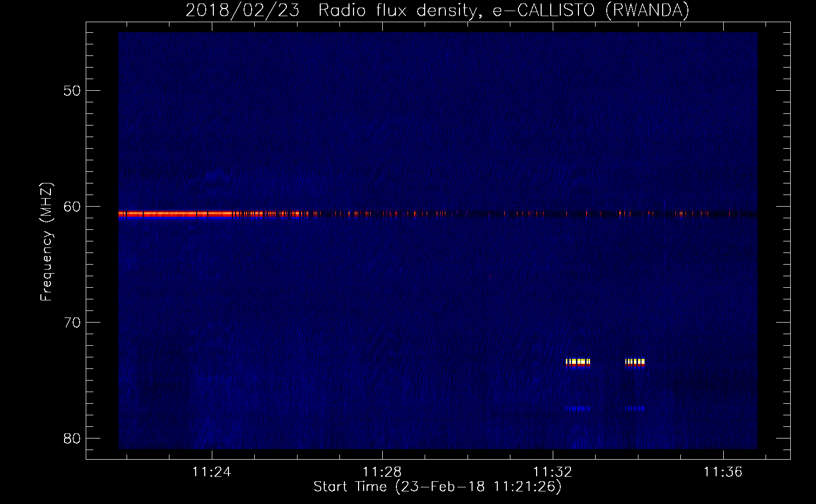Click the first yellow-white burst near 74 MHz
The width and height of the screenshot is (816, 504).
coord(578,362)
